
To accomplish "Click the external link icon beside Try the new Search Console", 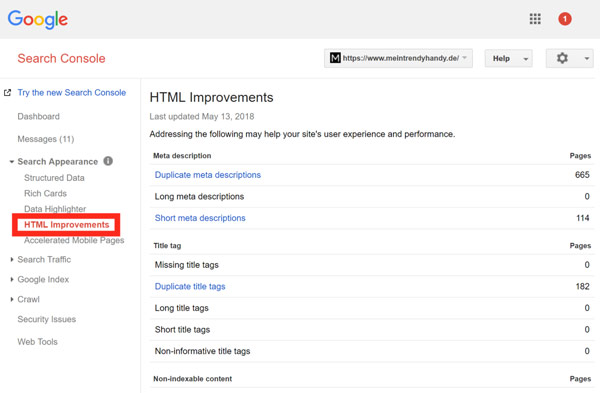I will (x=7, y=93).
